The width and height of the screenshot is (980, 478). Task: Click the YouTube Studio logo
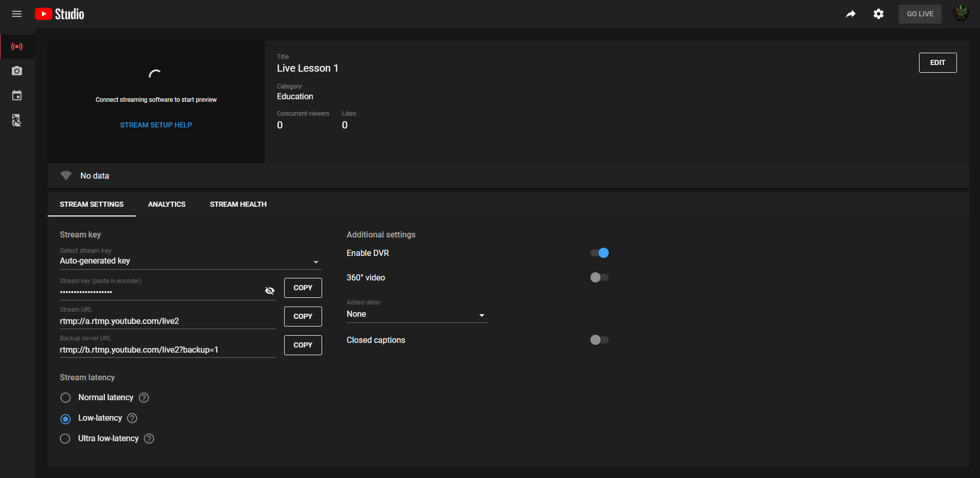[x=59, y=14]
